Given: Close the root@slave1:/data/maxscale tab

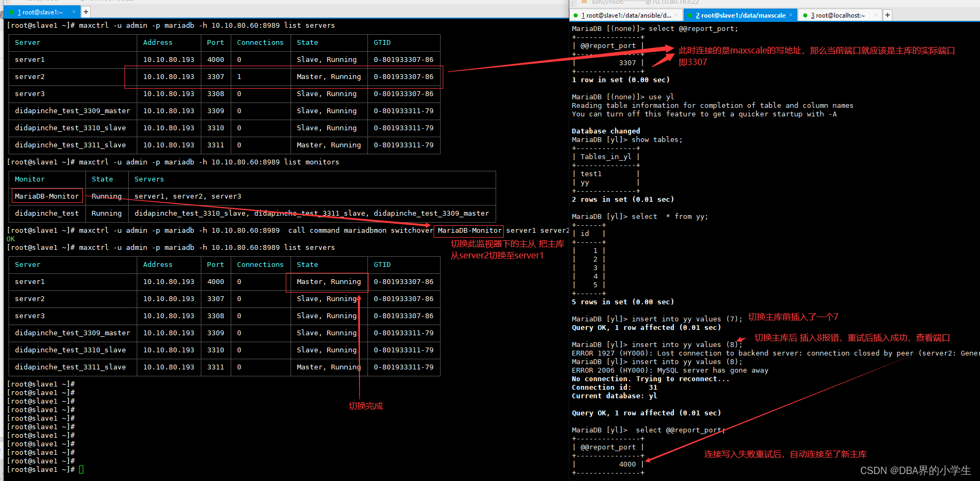Looking at the screenshot, I should (790, 15).
